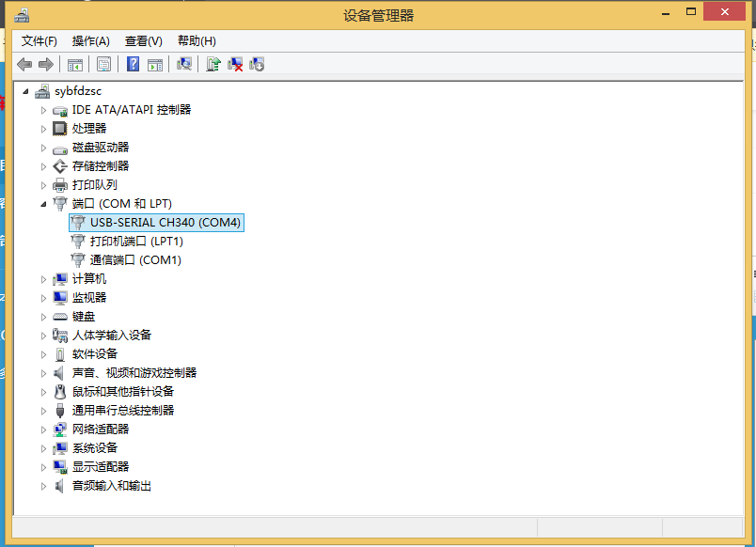Click the Disable device down-arrow icon

point(257,64)
